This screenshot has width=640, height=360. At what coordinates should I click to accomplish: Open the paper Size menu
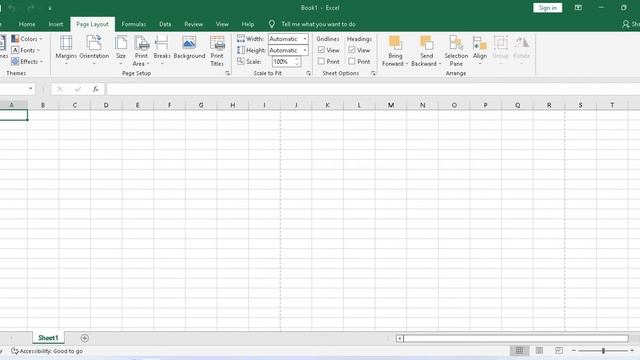coord(121,50)
